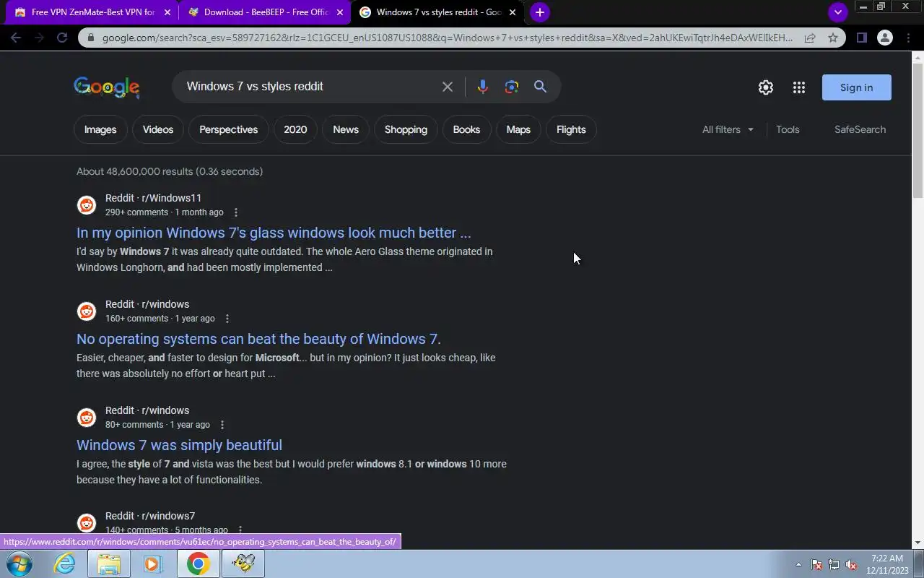Open the Google apps grid
The image size is (924, 578).
[798, 87]
